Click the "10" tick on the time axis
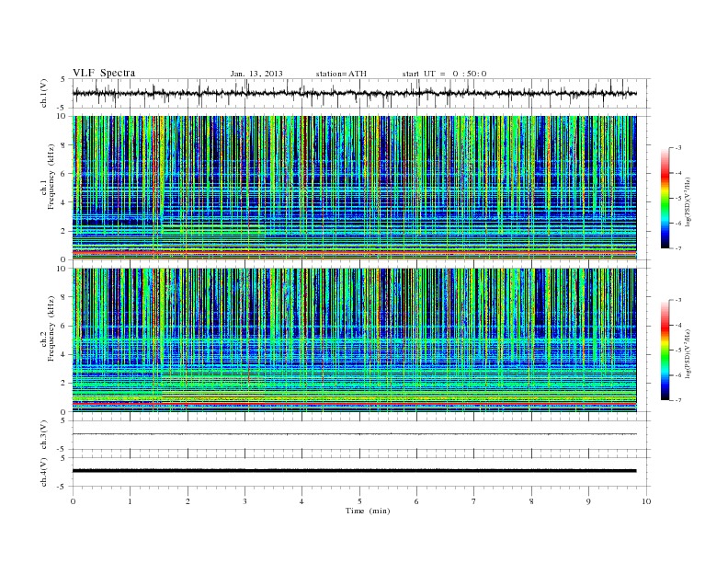The image size is (728, 563). 646,501
